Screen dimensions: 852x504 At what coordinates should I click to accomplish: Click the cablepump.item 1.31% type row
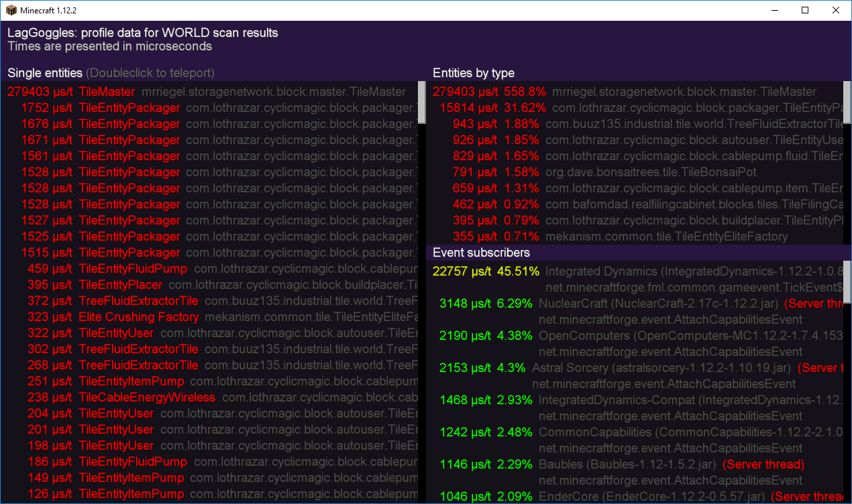coord(636,188)
